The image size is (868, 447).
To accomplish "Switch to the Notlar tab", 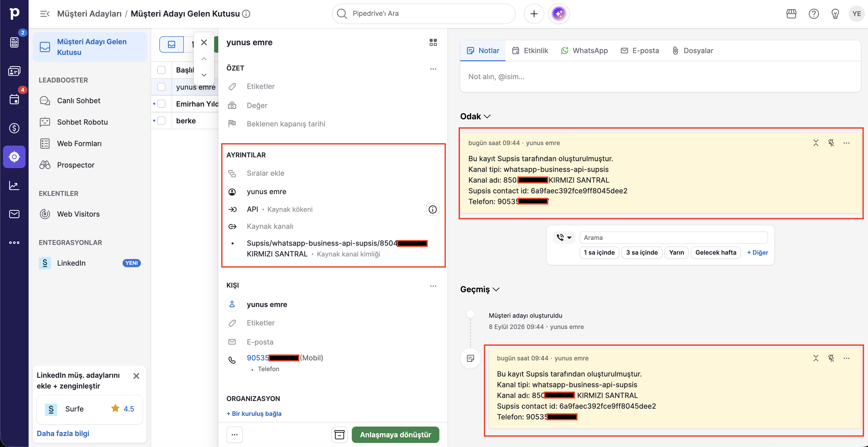I will tap(483, 51).
